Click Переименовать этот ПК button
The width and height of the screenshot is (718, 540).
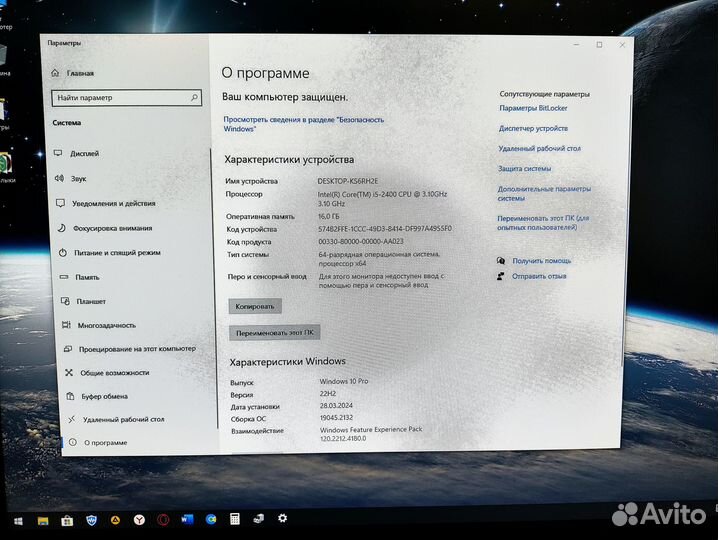coord(275,333)
